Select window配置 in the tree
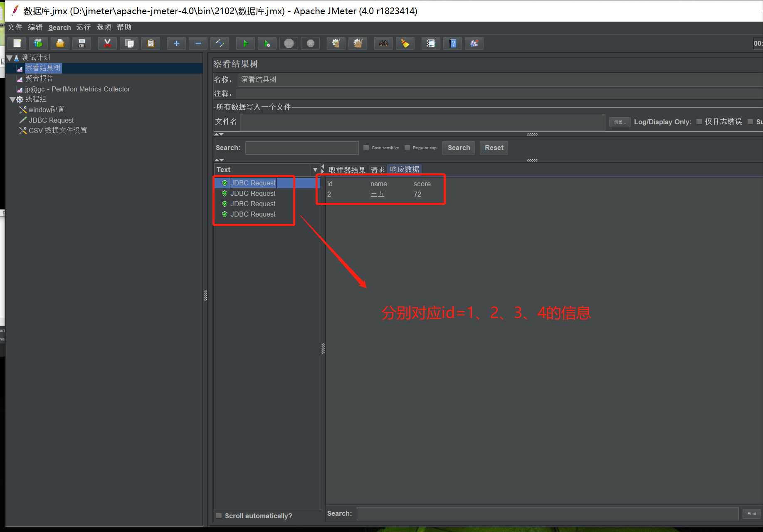Image resolution: width=763 pixels, height=532 pixels. (x=47, y=110)
